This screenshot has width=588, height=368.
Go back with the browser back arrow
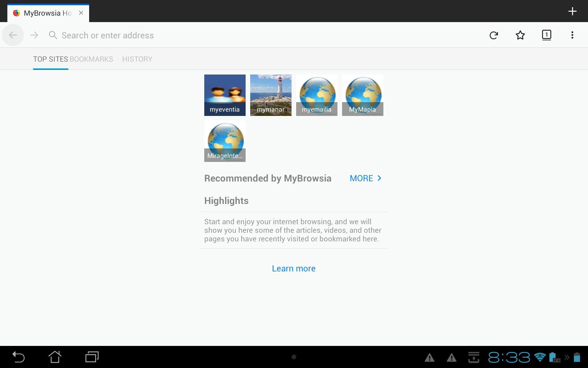[13, 35]
